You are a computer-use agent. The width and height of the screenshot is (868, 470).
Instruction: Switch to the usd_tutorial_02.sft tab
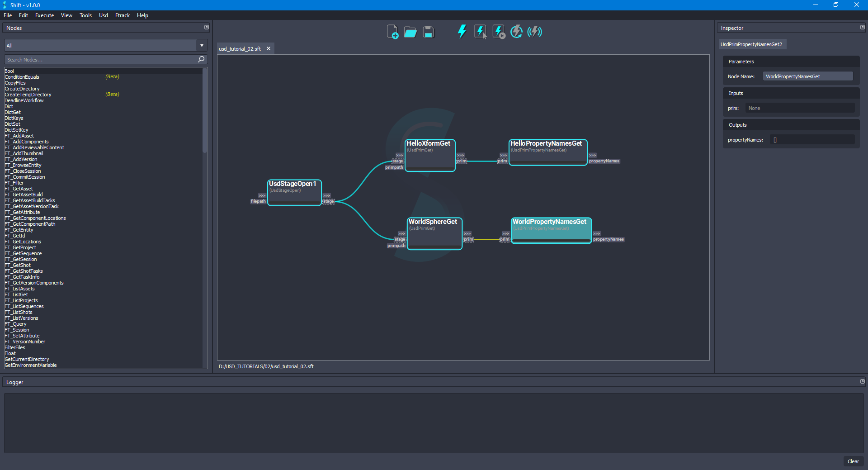[240, 48]
